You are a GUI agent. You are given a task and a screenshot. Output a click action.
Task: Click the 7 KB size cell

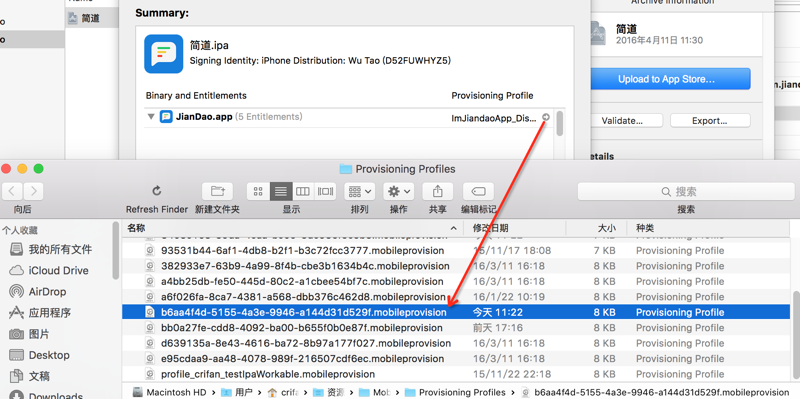click(605, 251)
